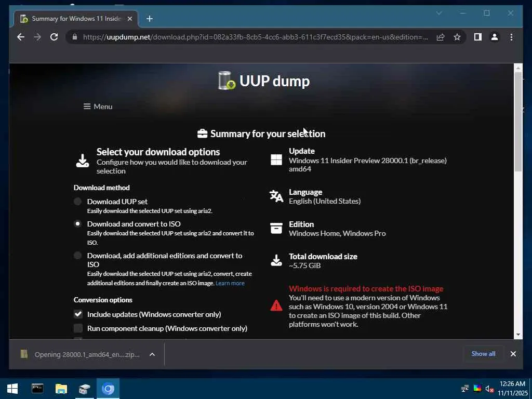Image resolution: width=532 pixels, height=399 pixels.
Task: Click Show all downloads
Action: tap(483, 353)
